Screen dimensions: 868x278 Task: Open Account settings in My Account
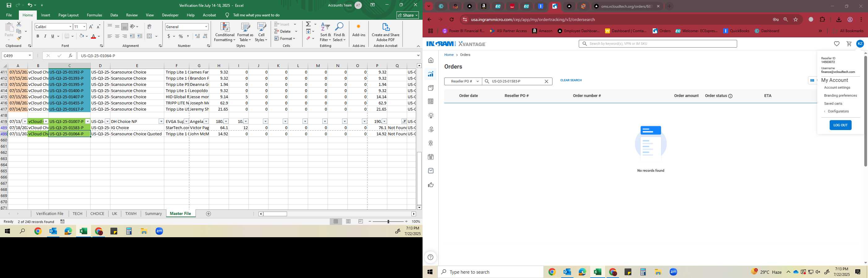(x=837, y=87)
